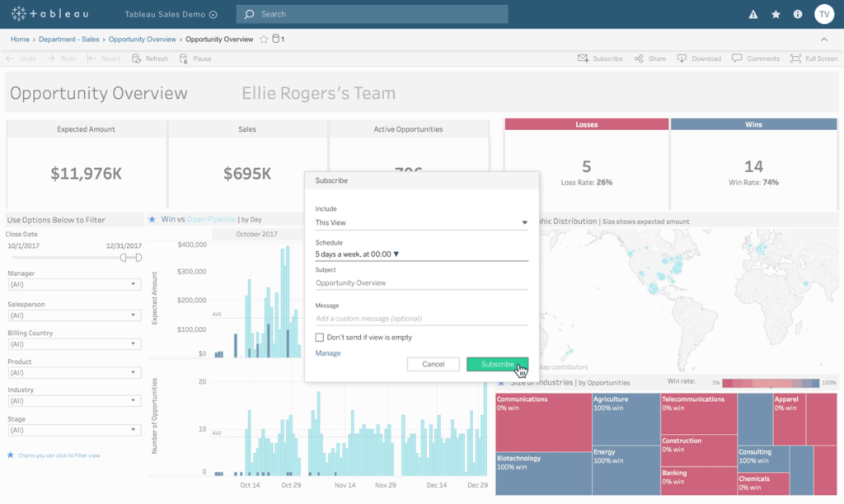Open the data sources icon beside breadcrumb
Screen dimensions: 844x504
276,39
